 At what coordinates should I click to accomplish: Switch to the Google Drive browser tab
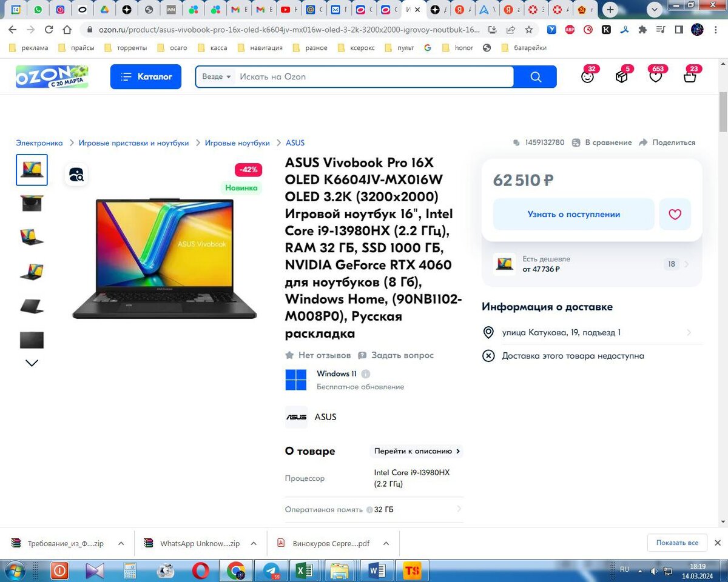[x=105, y=10]
